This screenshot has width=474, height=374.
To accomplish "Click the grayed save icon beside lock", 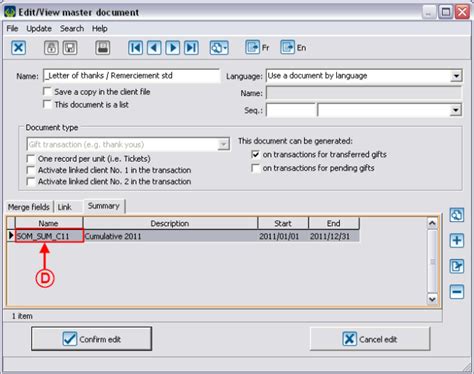I will 70,48.
